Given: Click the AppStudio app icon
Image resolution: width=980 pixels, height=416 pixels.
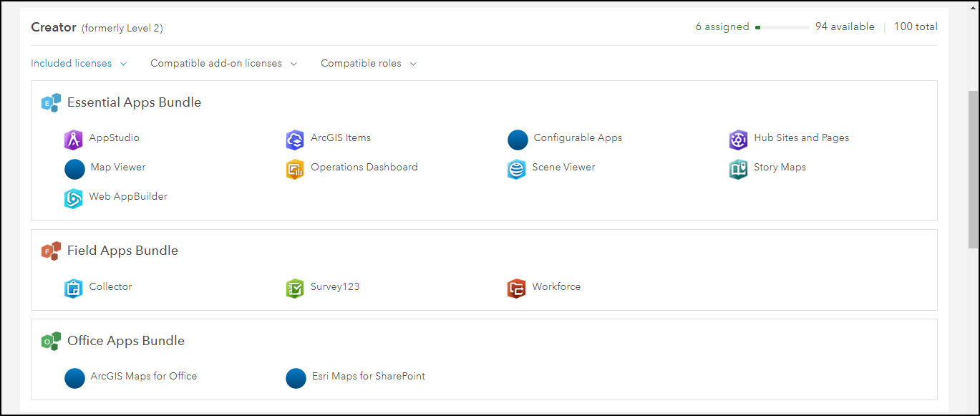Looking at the screenshot, I should click(x=74, y=140).
